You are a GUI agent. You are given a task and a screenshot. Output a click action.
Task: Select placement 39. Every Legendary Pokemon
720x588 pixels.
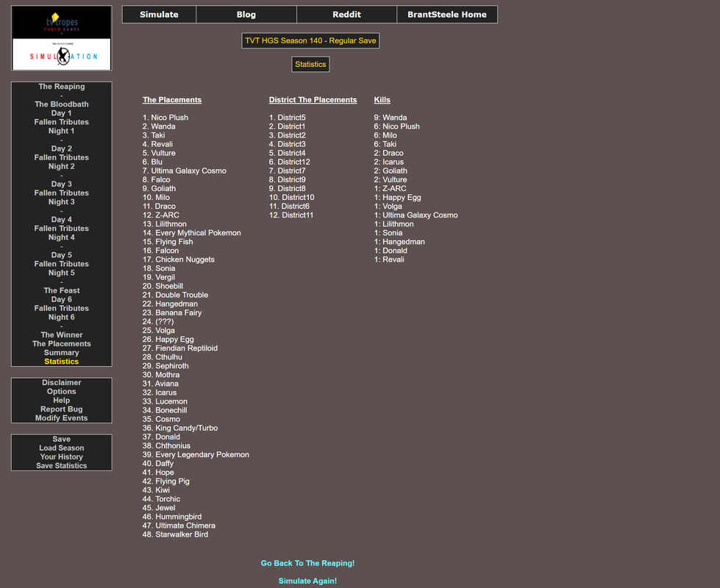coord(196,454)
